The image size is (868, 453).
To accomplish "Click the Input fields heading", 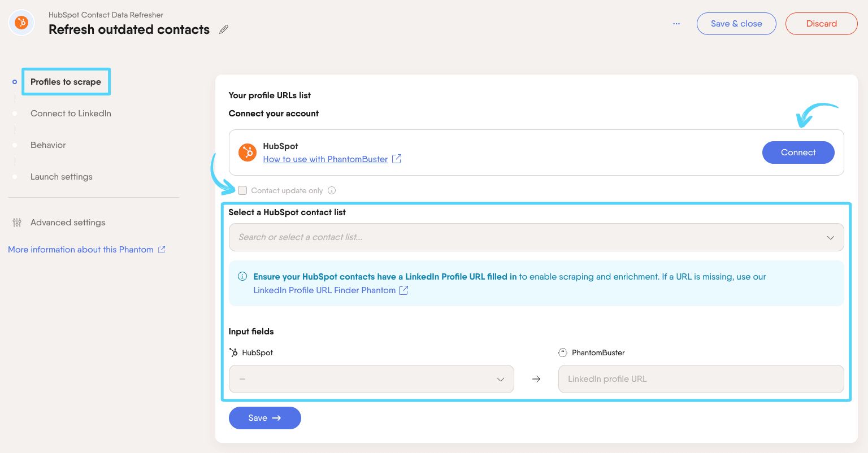I will 251,332.
